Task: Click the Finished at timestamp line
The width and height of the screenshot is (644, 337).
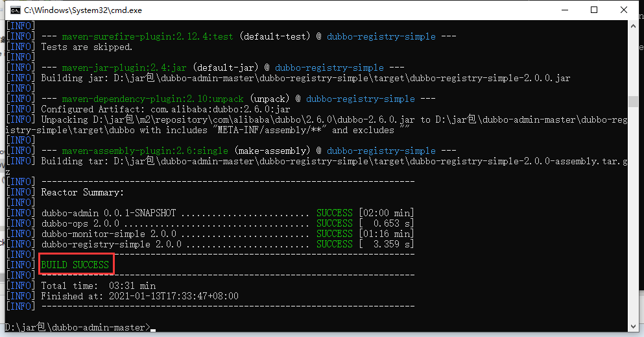Action: click(139, 296)
